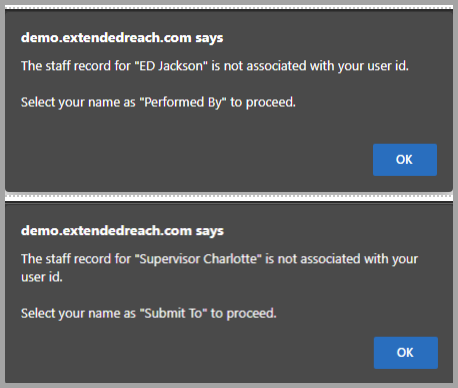This screenshot has height=388, width=458.
Task: Click the wrapped "user id." line in bottom dialog
Action: click(x=42, y=277)
